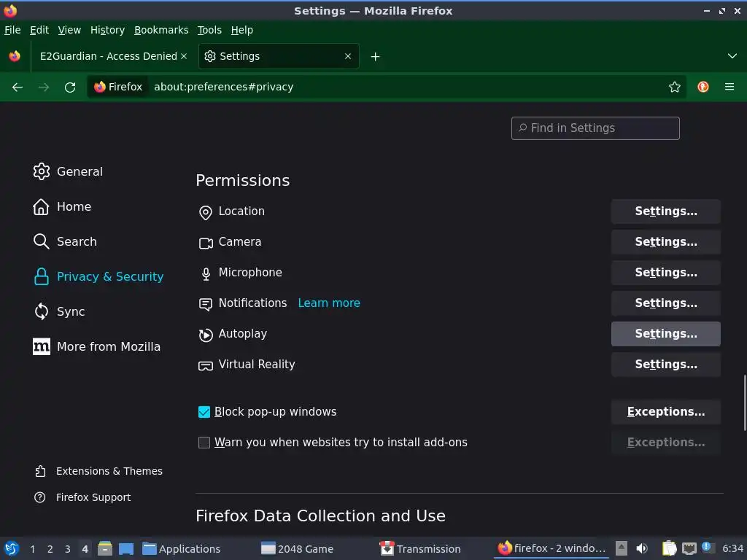Screen dimensions: 747x560
Task: Open the General settings category
Action: [68, 171]
